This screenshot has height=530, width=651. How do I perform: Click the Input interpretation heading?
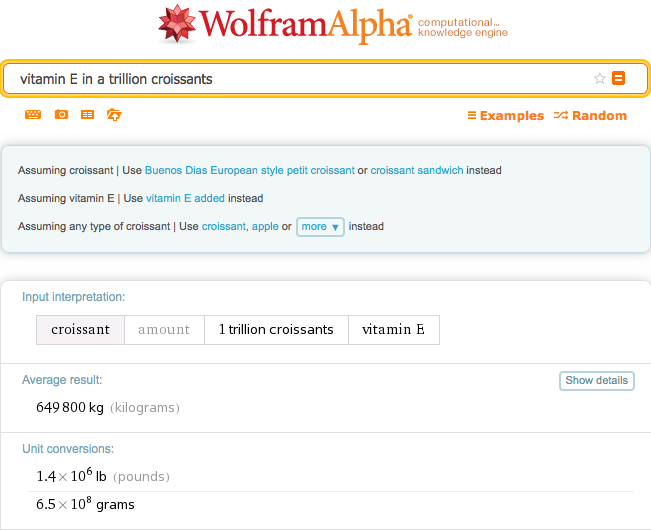73,297
